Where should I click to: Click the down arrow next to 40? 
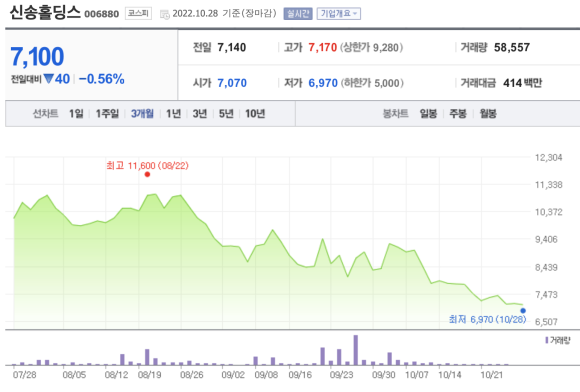(48, 78)
